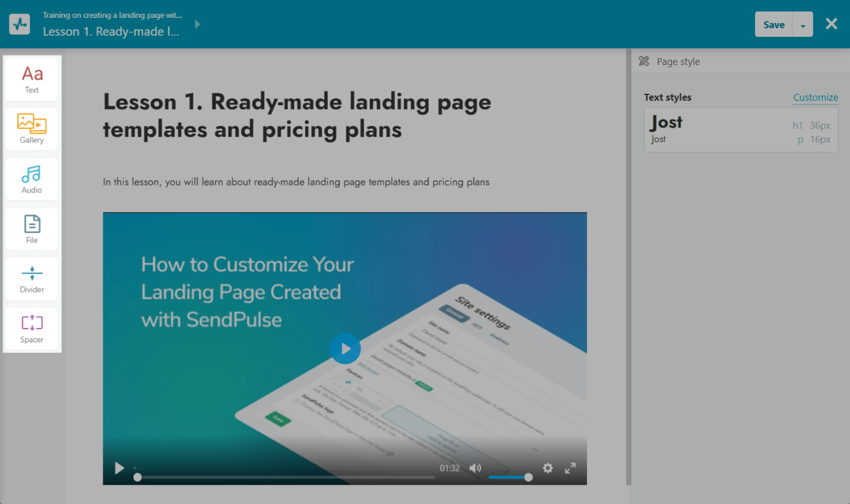The width and height of the screenshot is (850, 504).
Task: Click the video thumbnail title text
Action: point(248,292)
